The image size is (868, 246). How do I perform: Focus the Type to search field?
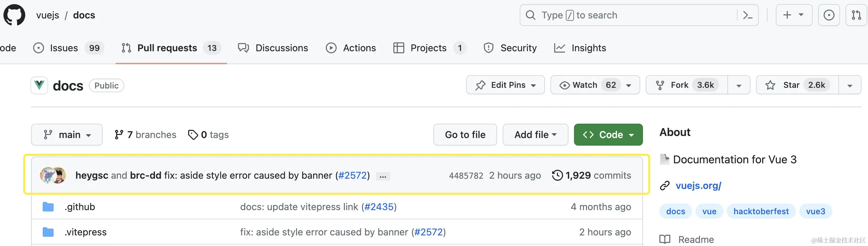632,15
